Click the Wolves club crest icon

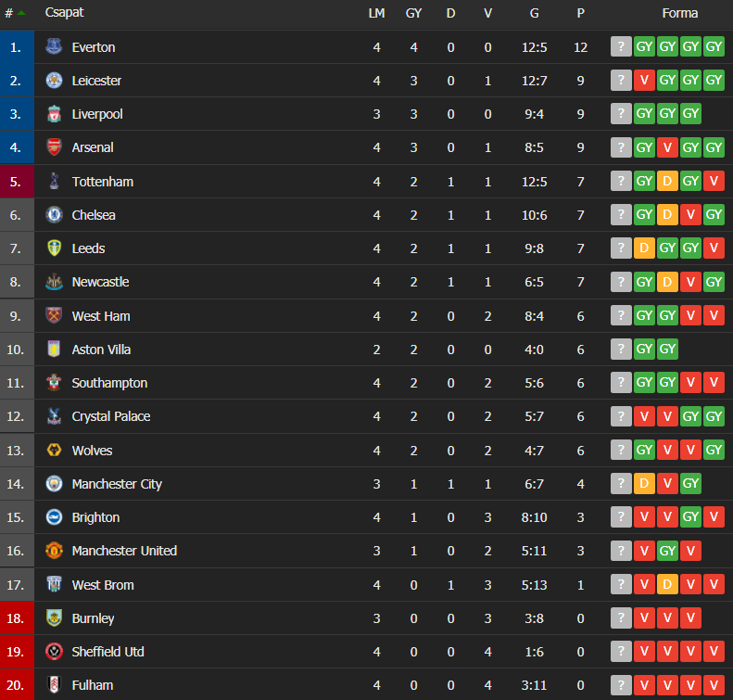[x=55, y=450]
